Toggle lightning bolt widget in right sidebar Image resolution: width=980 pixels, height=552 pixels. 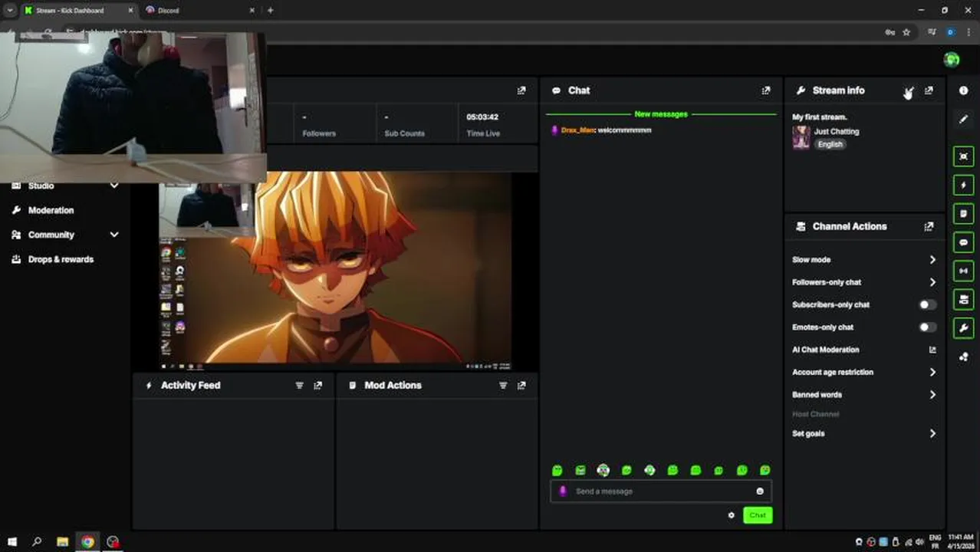coord(963,185)
